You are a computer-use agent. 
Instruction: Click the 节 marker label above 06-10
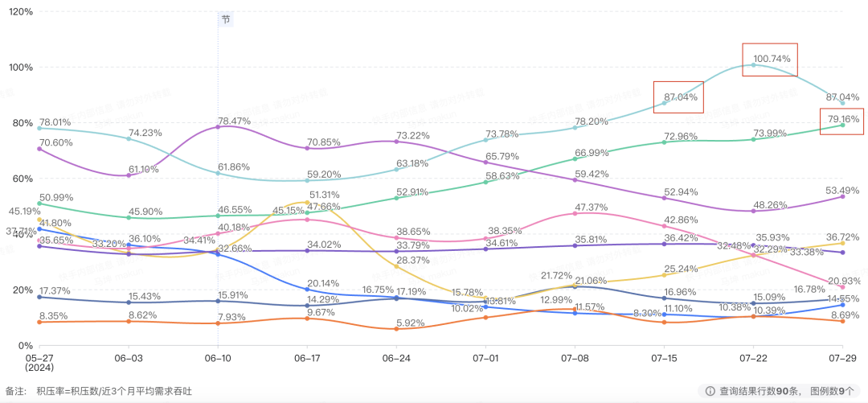coord(225,19)
